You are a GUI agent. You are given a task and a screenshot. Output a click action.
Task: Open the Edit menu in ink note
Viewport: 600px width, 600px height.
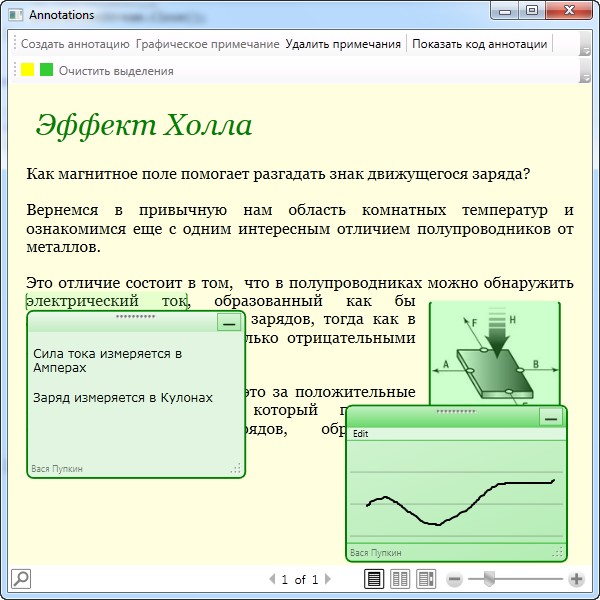(x=360, y=434)
